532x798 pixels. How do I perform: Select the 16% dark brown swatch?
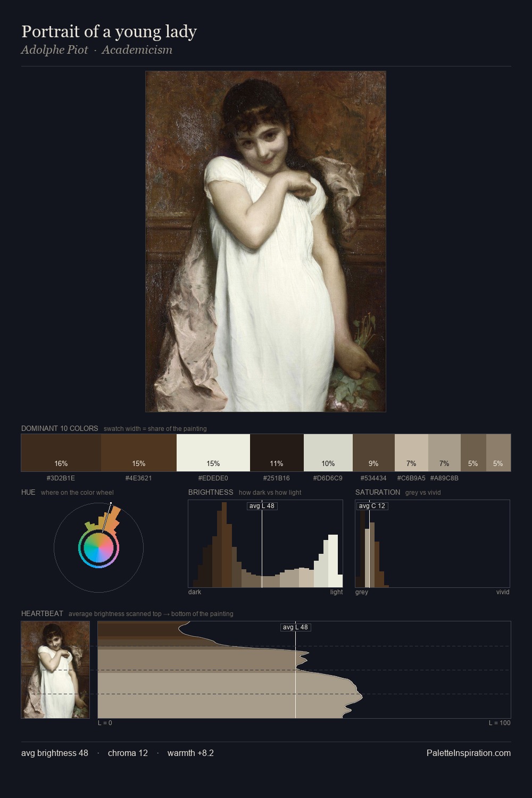pos(61,453)
